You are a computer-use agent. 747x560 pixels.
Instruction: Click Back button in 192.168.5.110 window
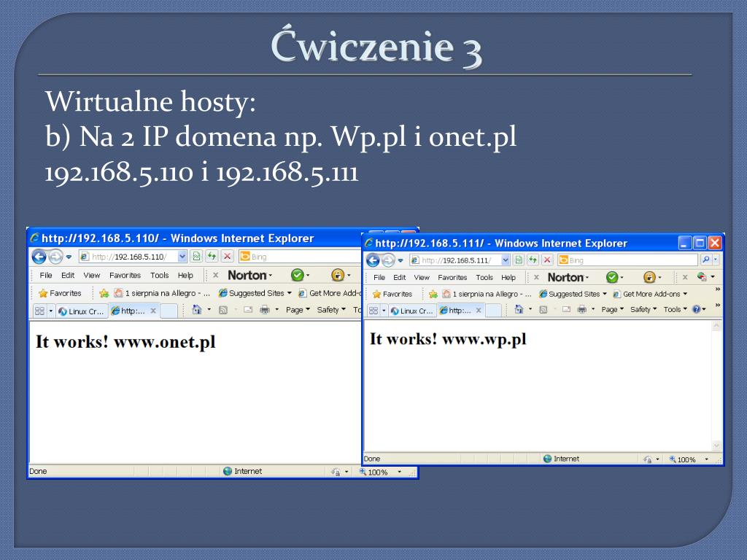pyautogui.click(x=39, y=257)
